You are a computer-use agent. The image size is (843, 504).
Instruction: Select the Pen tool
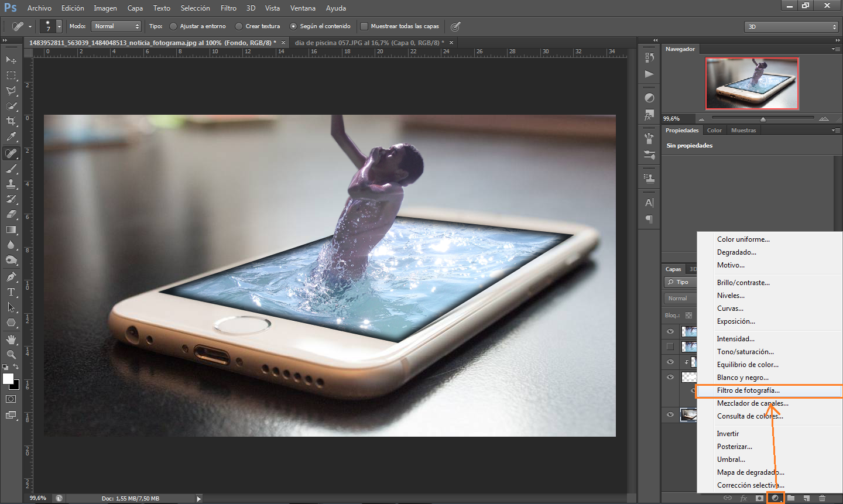(x=11, y=277)
